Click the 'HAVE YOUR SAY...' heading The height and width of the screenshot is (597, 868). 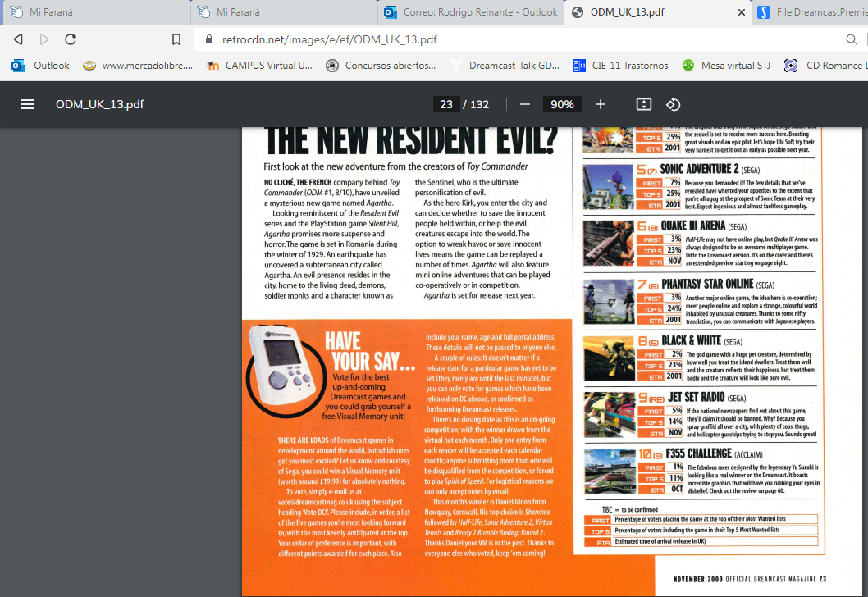click(370, 352)
